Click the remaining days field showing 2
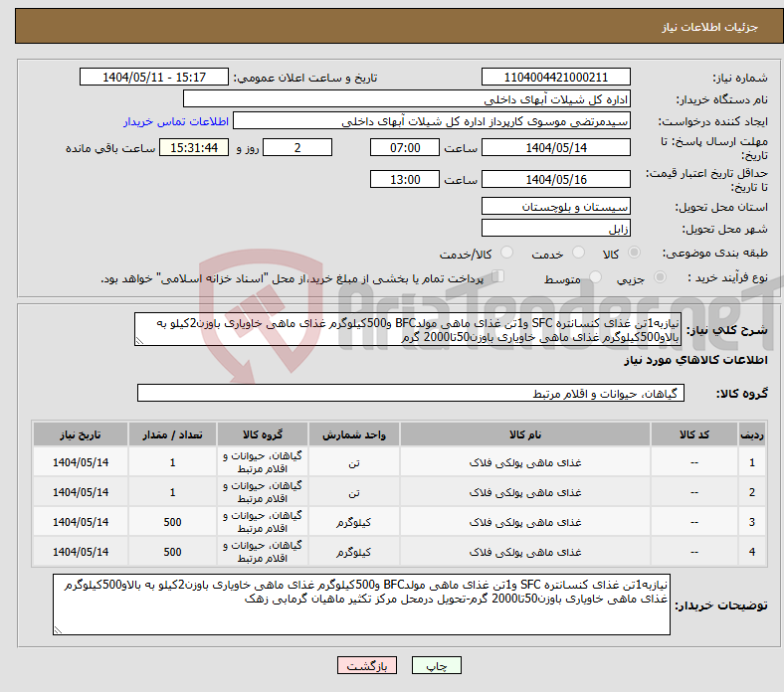This screenshot has width=784, height=692. [x=297, y=147]
